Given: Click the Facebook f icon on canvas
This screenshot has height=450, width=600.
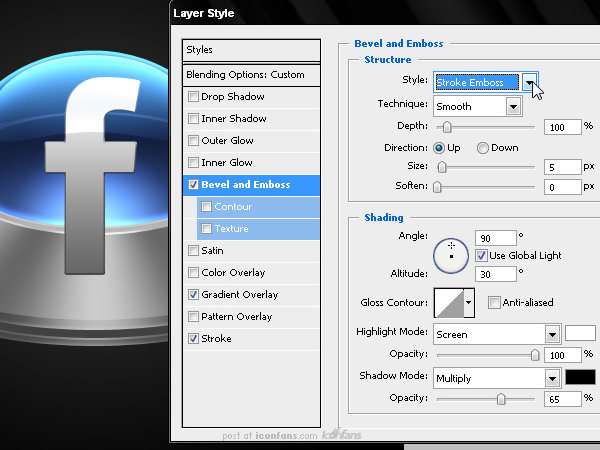Looking at the screenshot, I should point(91,174).
